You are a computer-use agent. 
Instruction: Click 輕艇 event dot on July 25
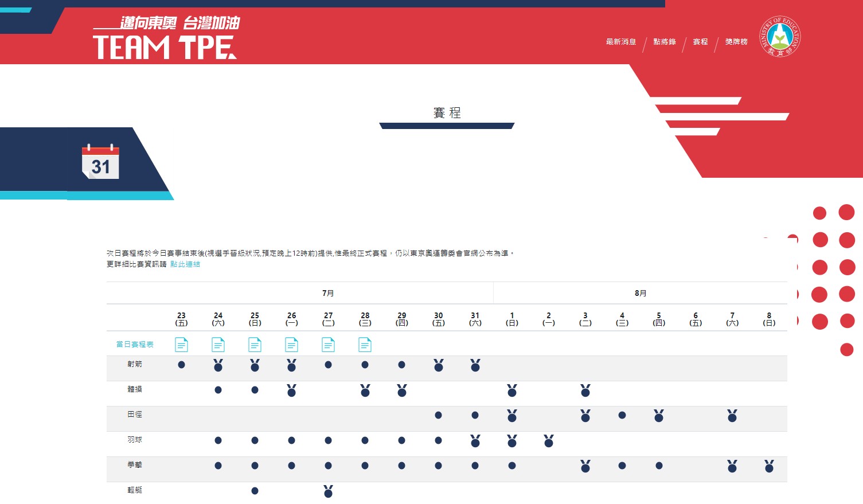[255, 491]
